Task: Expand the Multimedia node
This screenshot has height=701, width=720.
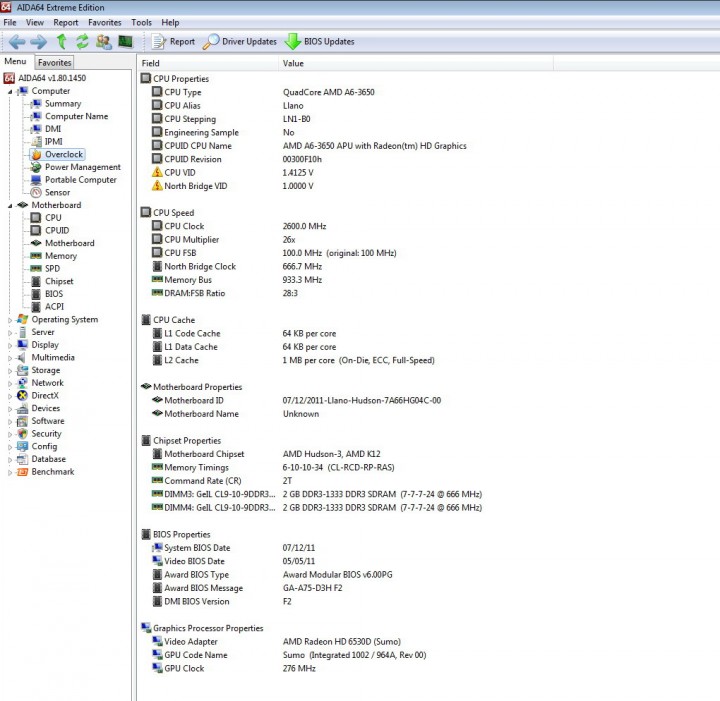Action: (10, 358)
